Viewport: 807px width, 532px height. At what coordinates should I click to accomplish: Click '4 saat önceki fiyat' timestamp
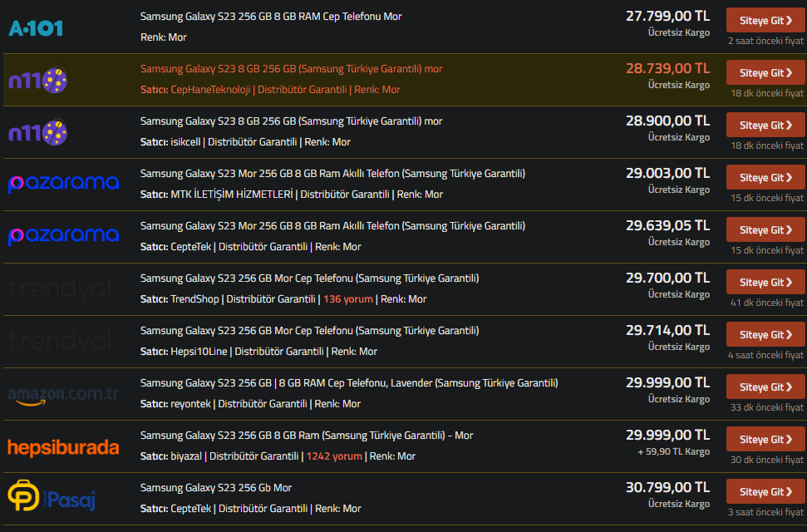click(765, 355)
